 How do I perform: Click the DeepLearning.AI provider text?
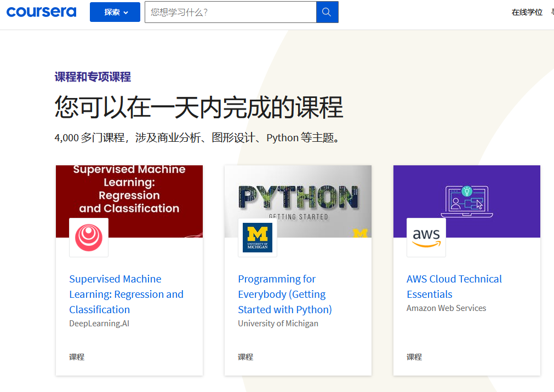coord(99,324)
